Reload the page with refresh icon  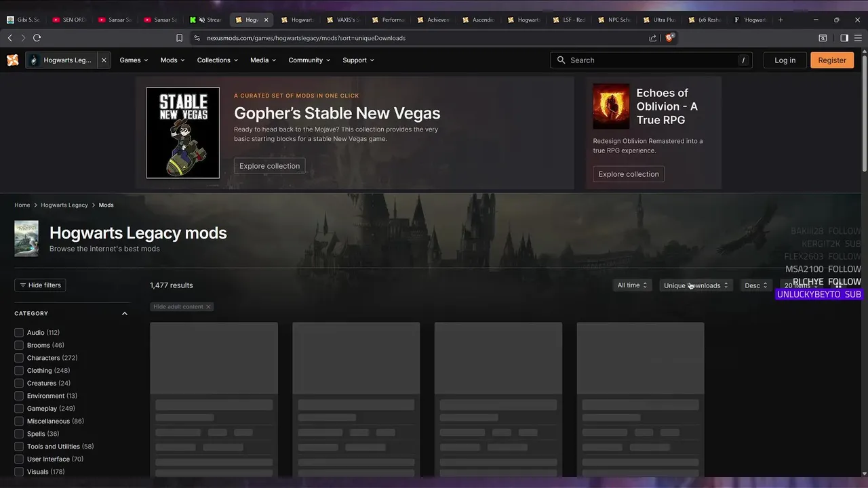[37, 38]
